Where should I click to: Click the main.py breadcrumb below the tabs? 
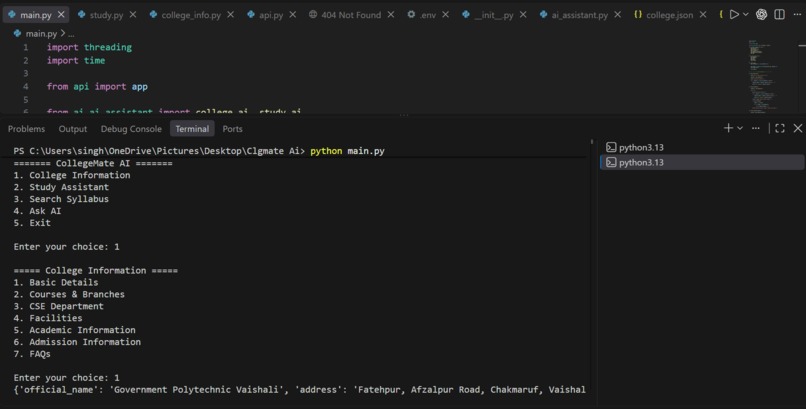click(41, 33)
